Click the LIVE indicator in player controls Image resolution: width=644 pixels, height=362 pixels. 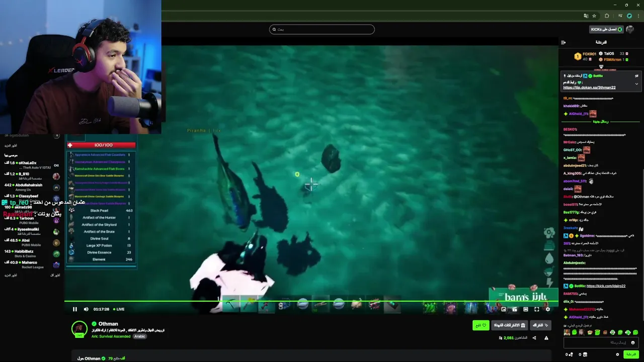(119, 309)
